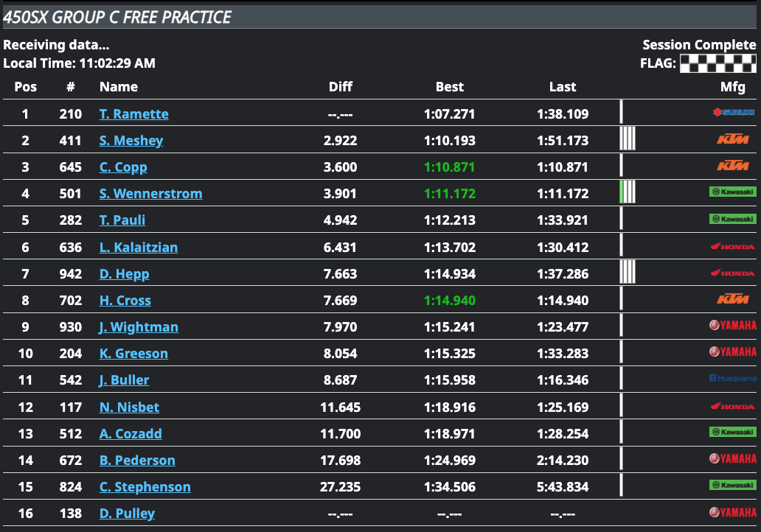
Task: Click the Best column header
Action: tap(450, 87)
